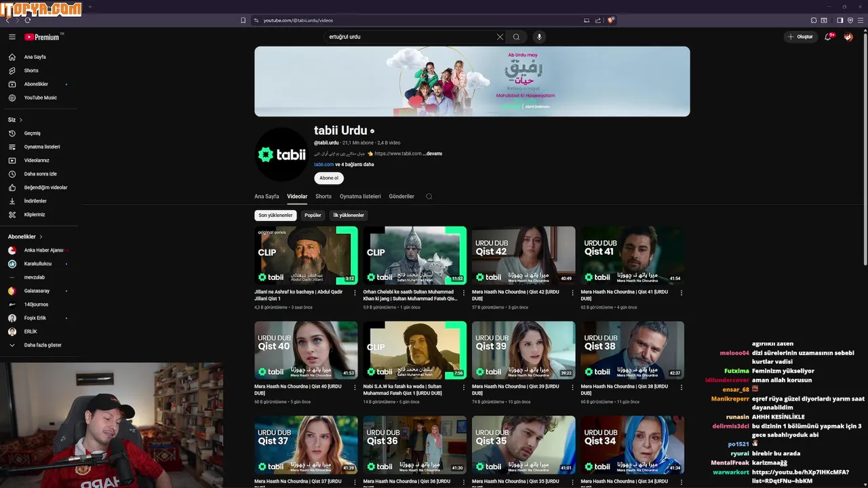Image resolution: width=868 pixels, height=488 pixels.
Task: Start voice search with microphone icon
Action: point(539,37)
